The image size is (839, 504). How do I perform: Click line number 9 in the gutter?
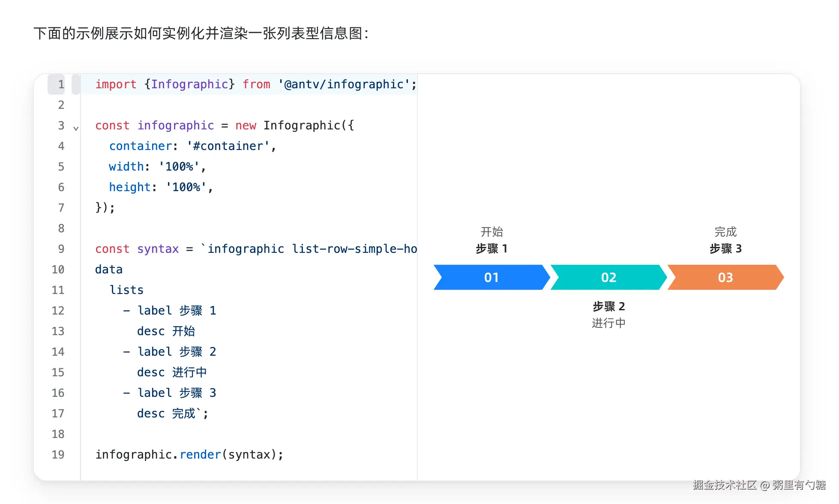pyautogui.click(x=61, y=249)
